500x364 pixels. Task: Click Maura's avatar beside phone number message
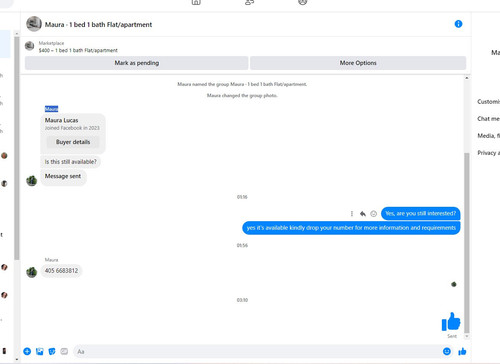pos(32,272)
